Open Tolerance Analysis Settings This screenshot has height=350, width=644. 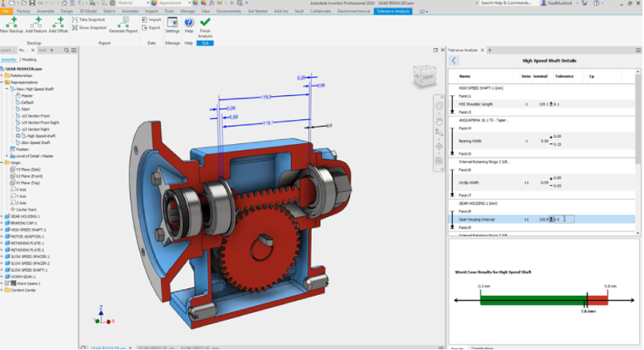pyautogui.click(x=173, y=25)
